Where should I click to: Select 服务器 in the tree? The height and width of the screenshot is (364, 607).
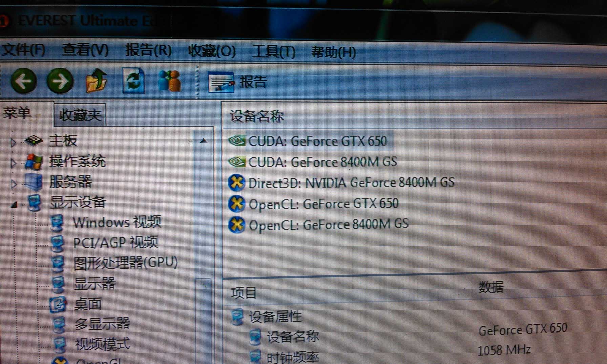pyautogui.click(x=70, y=182)
